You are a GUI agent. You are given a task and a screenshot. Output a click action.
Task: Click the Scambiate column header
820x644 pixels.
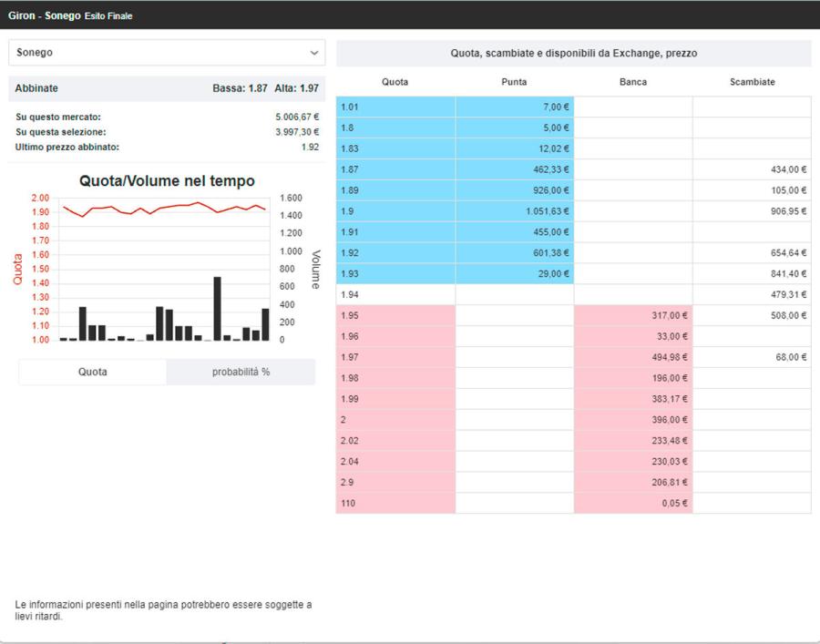pyautogui.click(x=752, y=82)
